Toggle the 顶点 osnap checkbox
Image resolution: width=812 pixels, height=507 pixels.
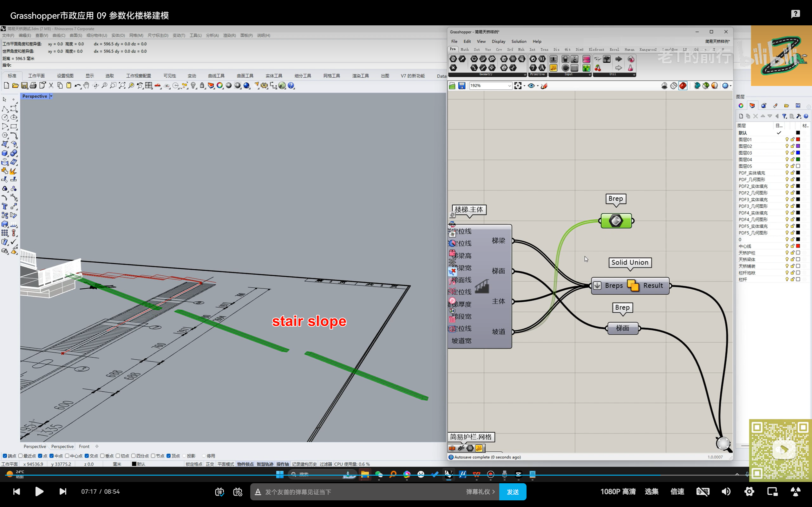[x=169, y=456]
